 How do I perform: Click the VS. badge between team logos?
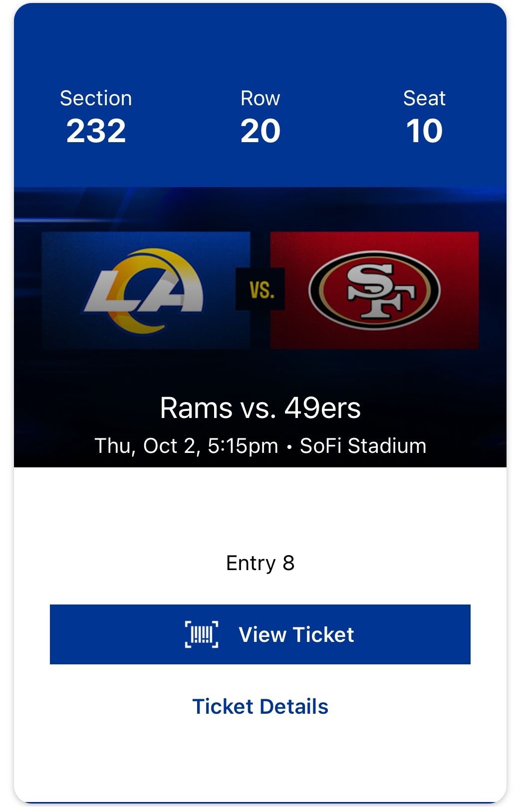pyautogui.click(x=261, y=290)
